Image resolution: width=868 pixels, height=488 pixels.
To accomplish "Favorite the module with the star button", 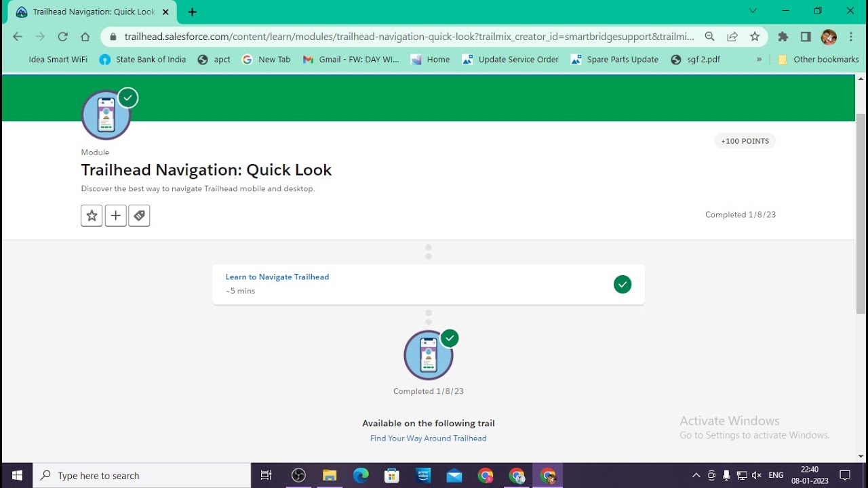I will click(92, 216).
